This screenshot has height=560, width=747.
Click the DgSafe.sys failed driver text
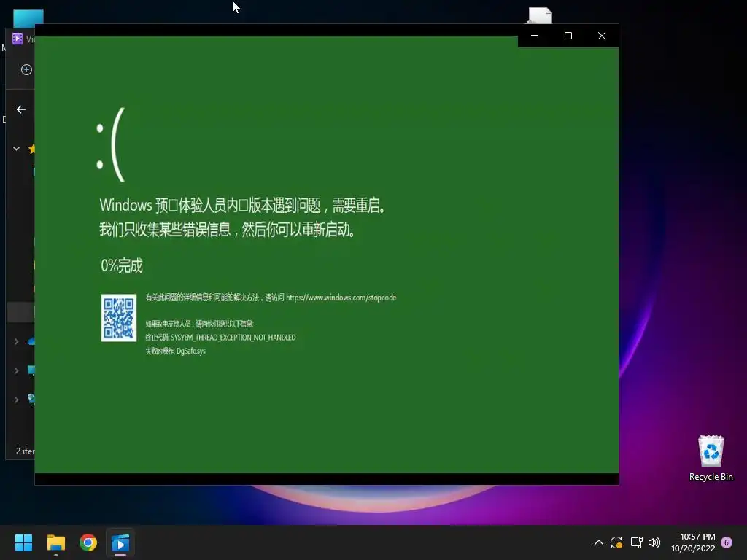click(190, 351)
